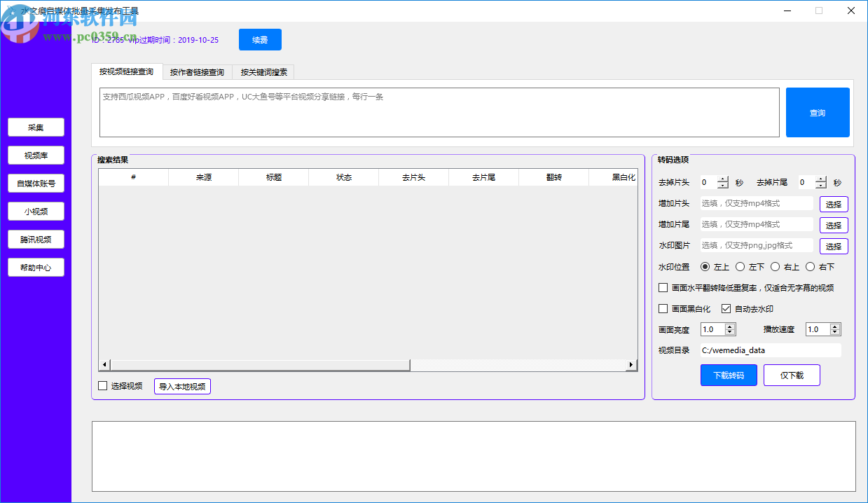Click 导入本地视频 import button
Image resolution: width=868 pixels, height=503 pixels.
[x=182, y=386]
